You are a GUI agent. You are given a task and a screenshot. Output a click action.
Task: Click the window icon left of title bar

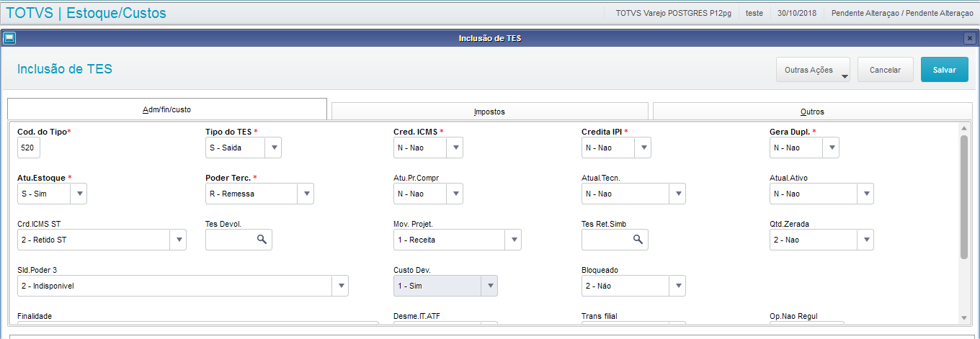tap(9, 38)
